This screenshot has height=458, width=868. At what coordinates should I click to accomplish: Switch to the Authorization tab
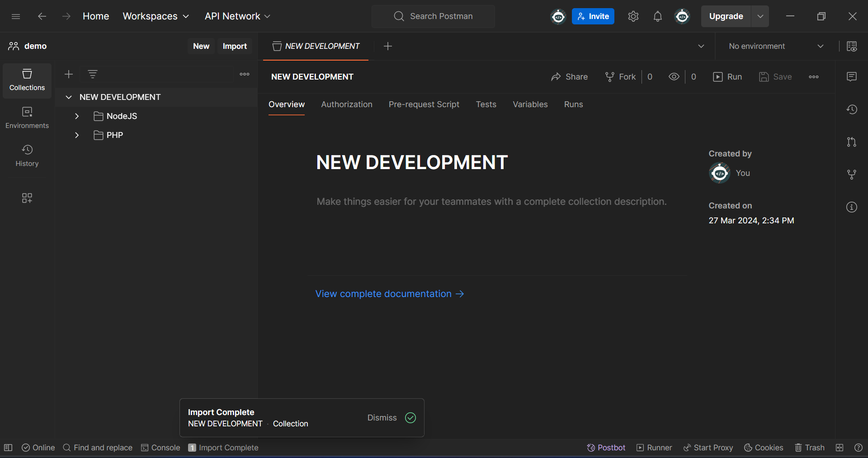point(346,104)
